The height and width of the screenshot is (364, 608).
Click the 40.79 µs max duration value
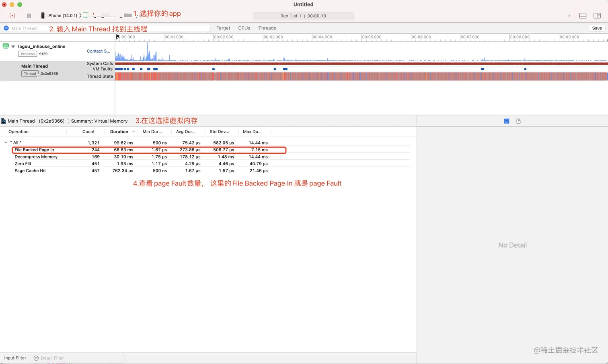tap(258, 164)
